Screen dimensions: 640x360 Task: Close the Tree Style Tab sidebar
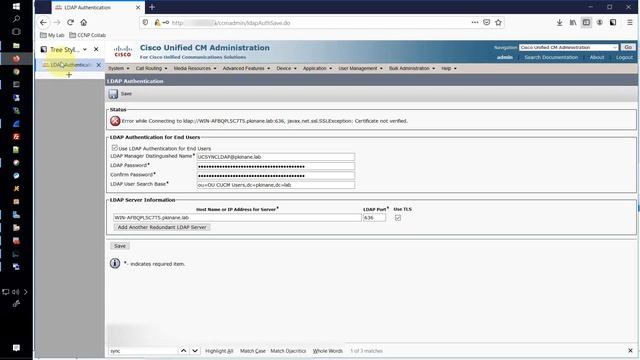pos(96,49)
